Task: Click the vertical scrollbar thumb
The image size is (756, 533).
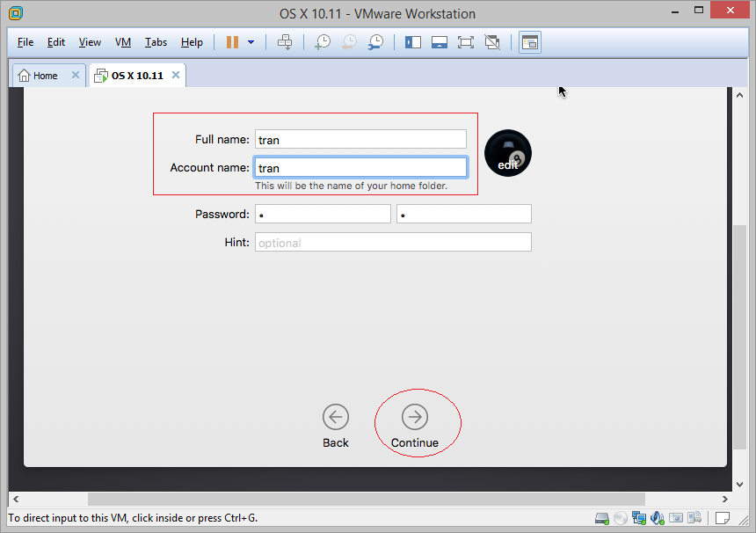Action: tap(739, 337)
